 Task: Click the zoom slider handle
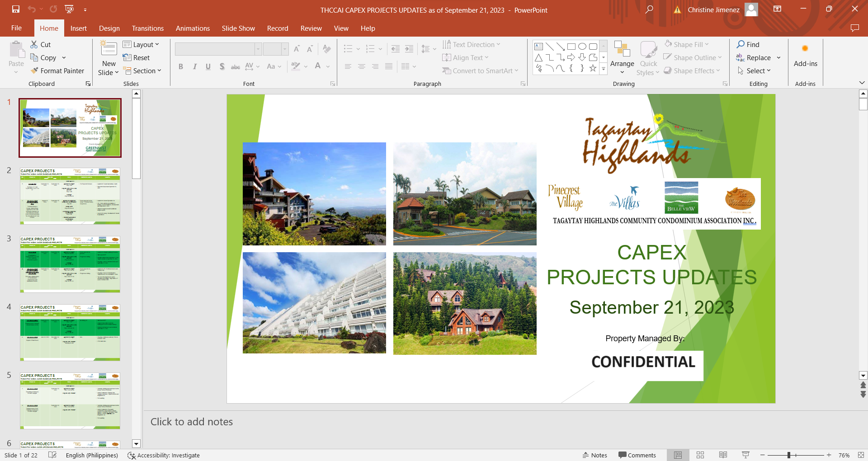point(788,455)
